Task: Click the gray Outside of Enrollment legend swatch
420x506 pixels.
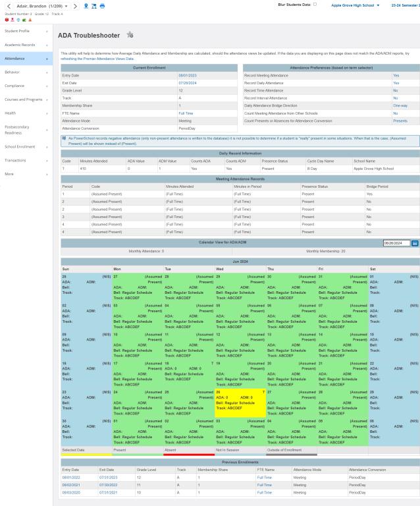Action: (292, 455)
